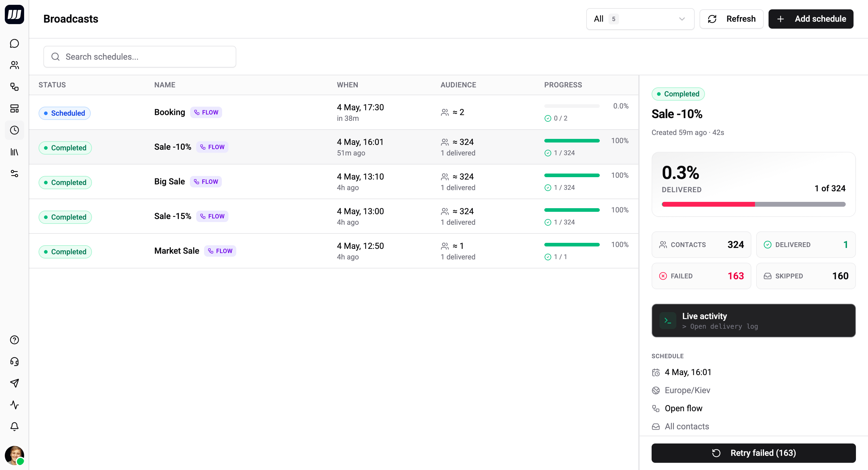Open the All schedules filter dropdown
The image size is (868, 470).
point(640,19)
